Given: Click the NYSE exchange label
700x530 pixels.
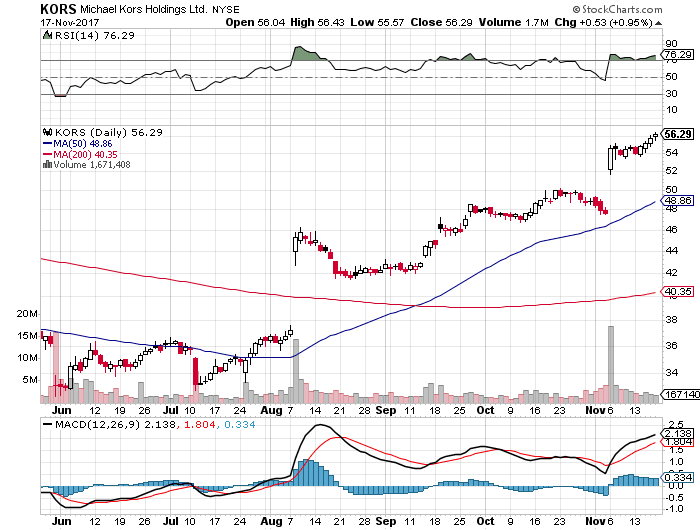Looking at the screenshot, I should 226,9.
